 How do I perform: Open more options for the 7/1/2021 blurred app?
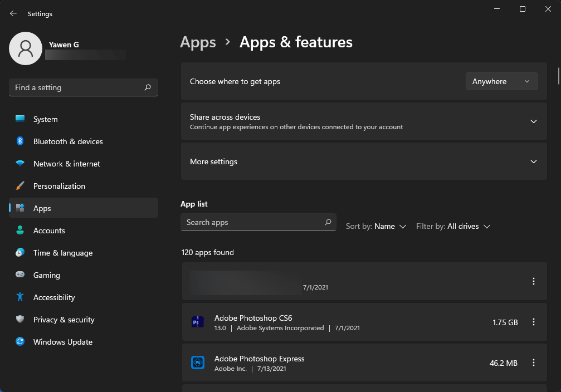tap(534, 281)
